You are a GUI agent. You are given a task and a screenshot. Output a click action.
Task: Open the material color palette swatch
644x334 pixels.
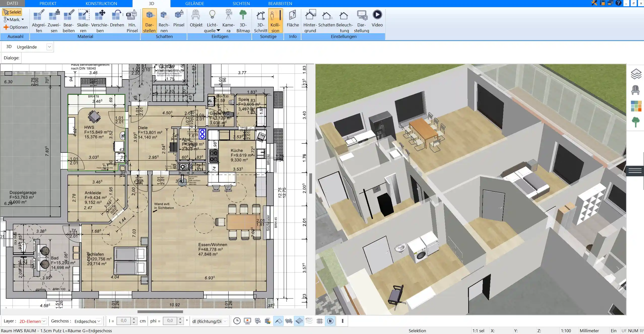click(636, 106)
